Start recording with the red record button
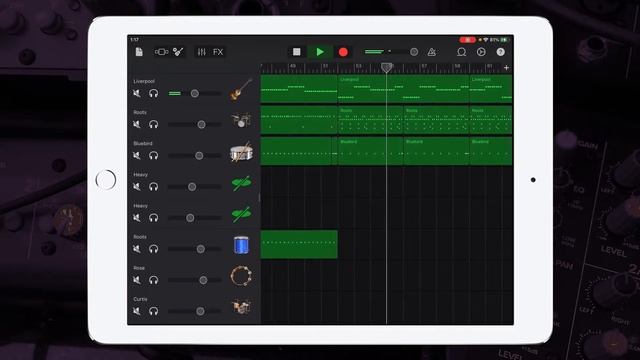The image size is (640, 360). coord(343,52)
